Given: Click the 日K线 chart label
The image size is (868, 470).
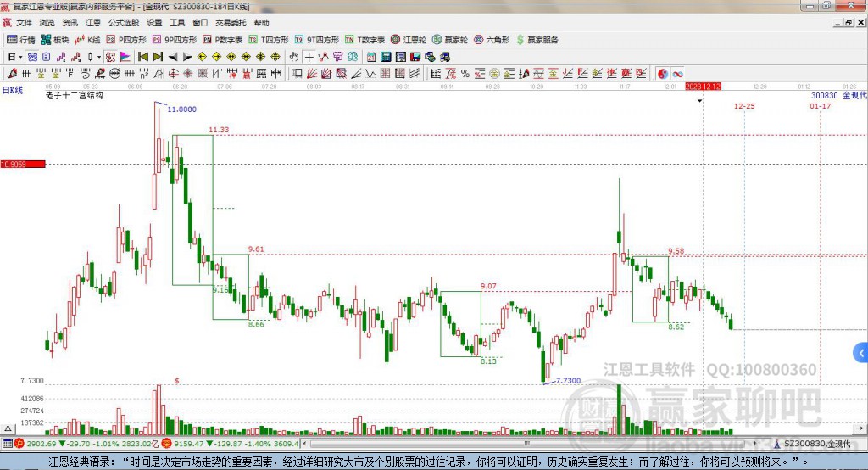Looking at the screenshot, I should [x=12, y=90].
